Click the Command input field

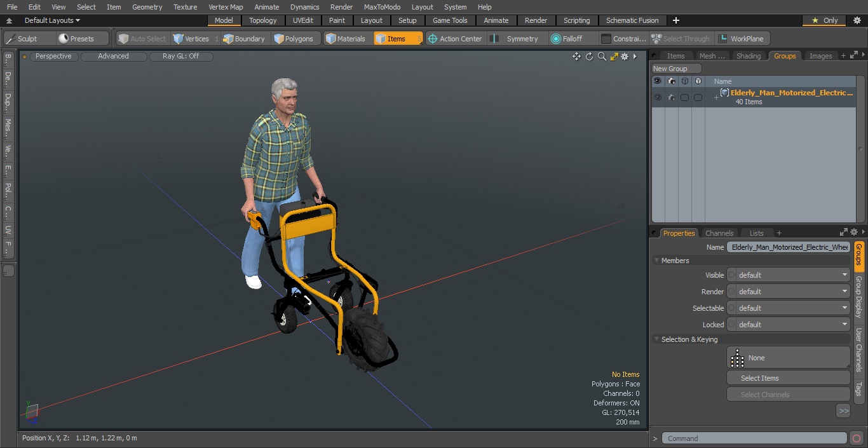(754, 438)
